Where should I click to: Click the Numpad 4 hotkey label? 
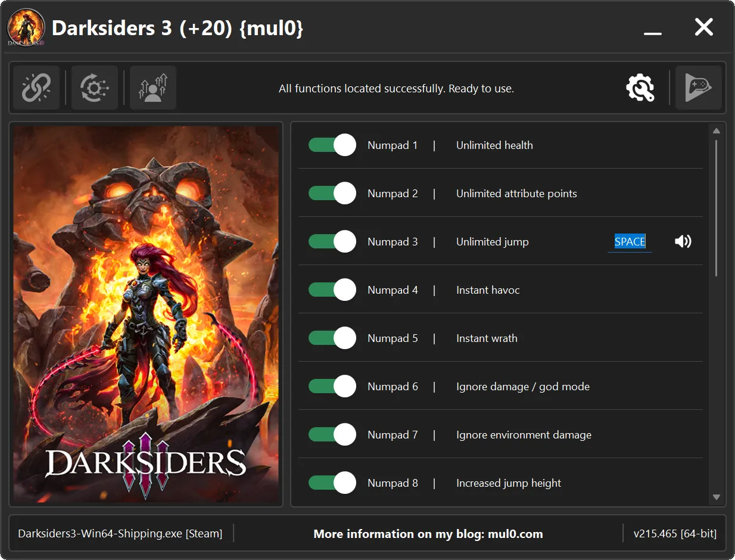pyautogui.click(x=393, y=290)
